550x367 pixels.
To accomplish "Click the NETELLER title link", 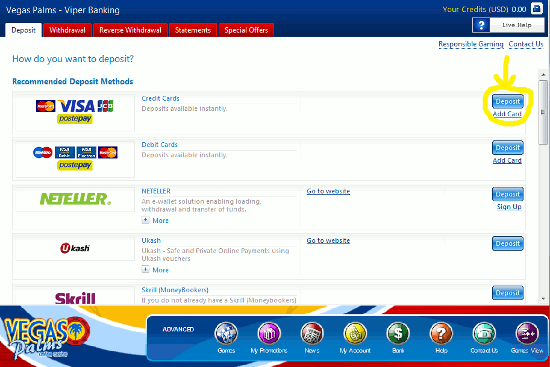I will (156, 191).
